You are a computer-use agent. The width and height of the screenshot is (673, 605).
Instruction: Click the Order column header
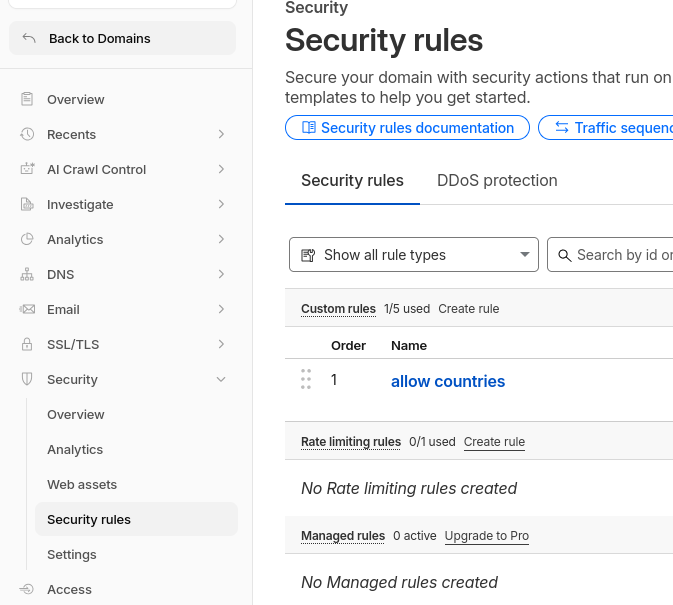(x=349, y=345)
